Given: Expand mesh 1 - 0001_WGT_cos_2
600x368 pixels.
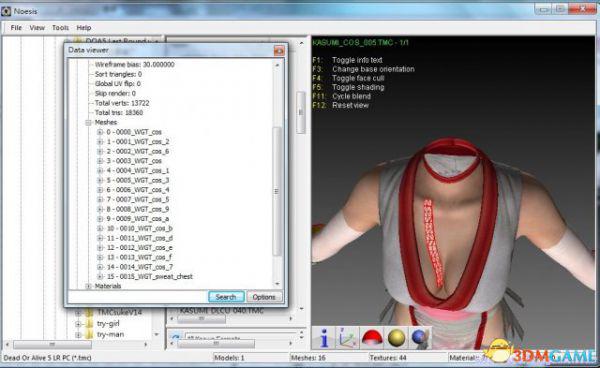Looking at the screenshot, I should coord(100,142).
